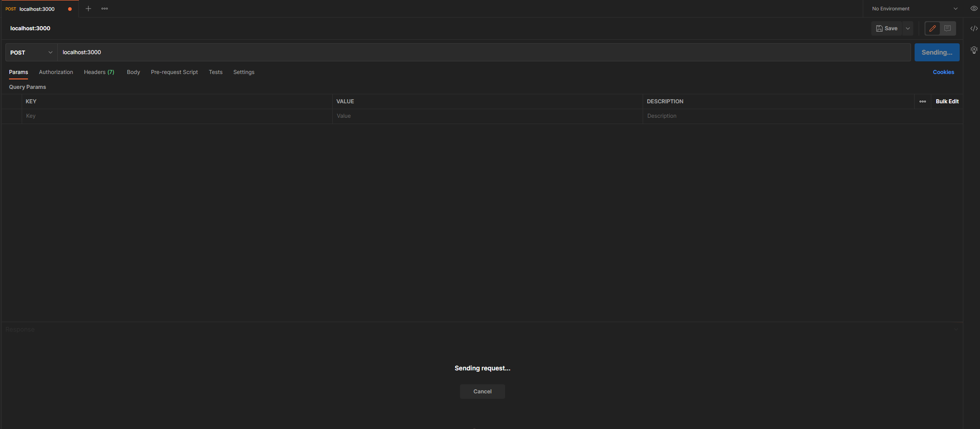This screenshot has height=429, width=980.
Task: Switch to the Body tab
Action: [x=133, y=72]
